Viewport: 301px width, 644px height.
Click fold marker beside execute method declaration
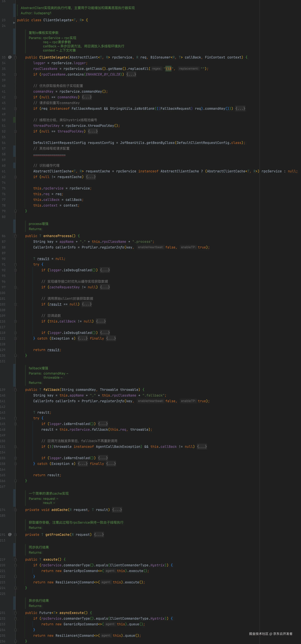pos(16,559)
